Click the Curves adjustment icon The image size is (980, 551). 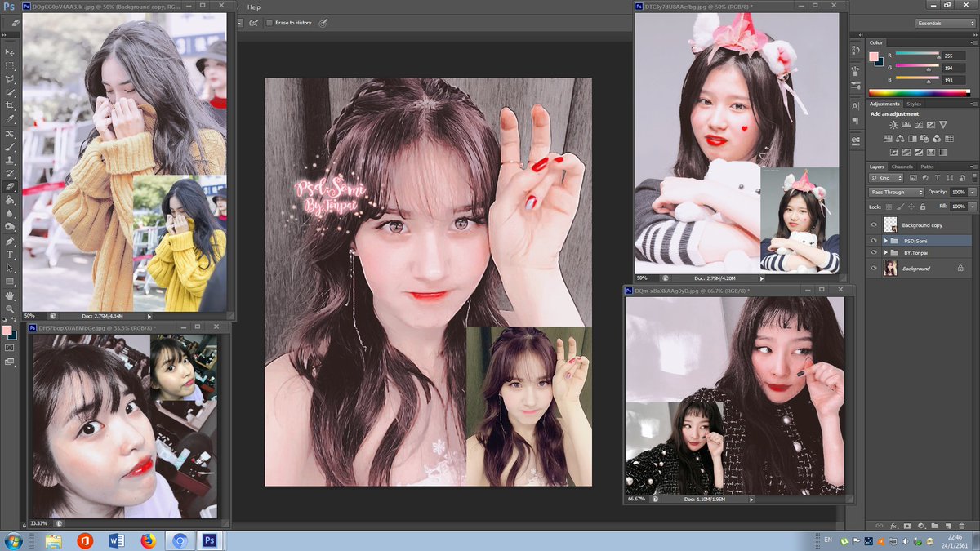coord(918,125)
